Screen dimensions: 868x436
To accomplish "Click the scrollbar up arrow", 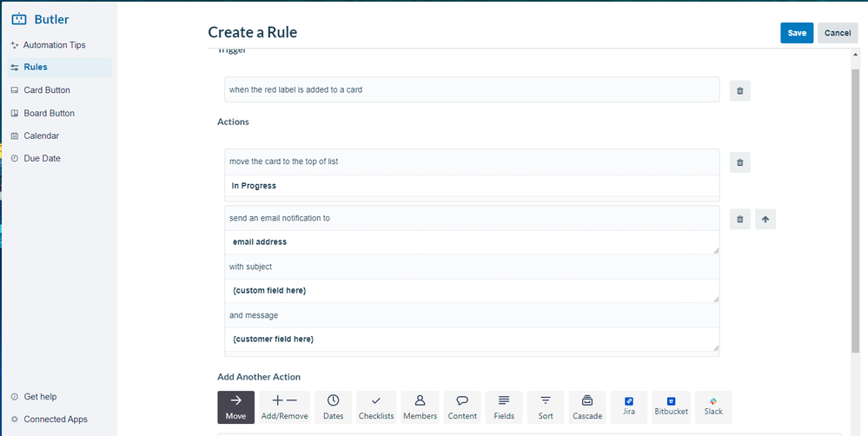I will (856, 56).
